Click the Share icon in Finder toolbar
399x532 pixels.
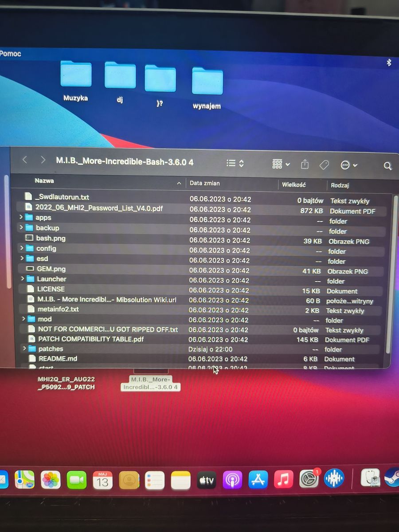click(x=305, y=164)
